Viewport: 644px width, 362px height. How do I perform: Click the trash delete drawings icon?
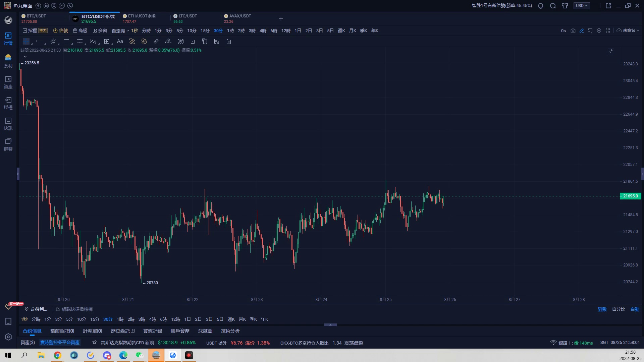coord(229,41)
